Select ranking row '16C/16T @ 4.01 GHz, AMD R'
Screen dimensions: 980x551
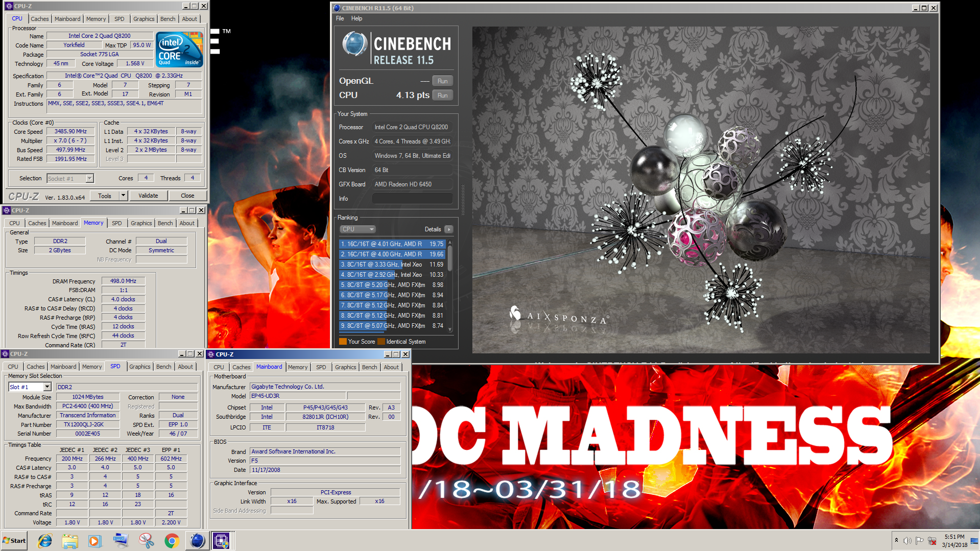click(392, 244)
